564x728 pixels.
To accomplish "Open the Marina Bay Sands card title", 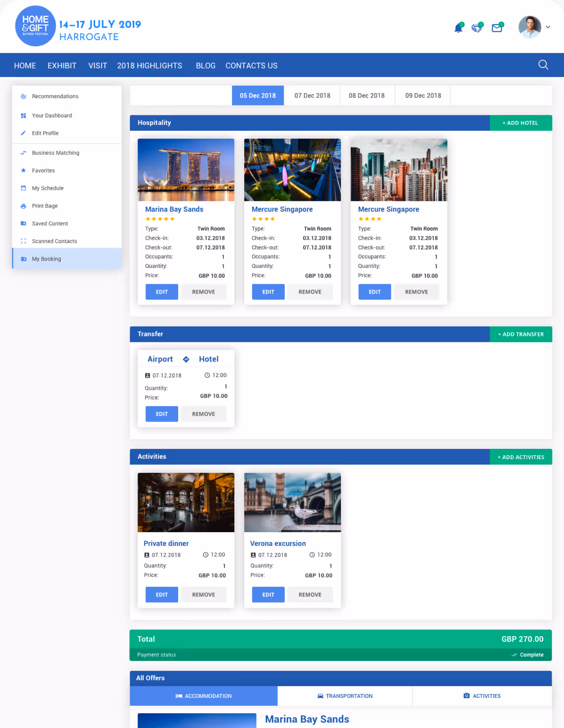I will coord(174,209).
